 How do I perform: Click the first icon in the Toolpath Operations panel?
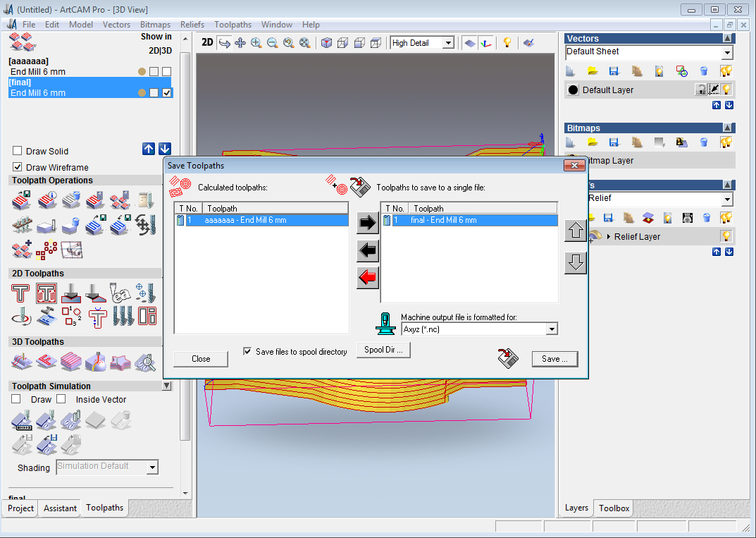(x=22, y=200)
